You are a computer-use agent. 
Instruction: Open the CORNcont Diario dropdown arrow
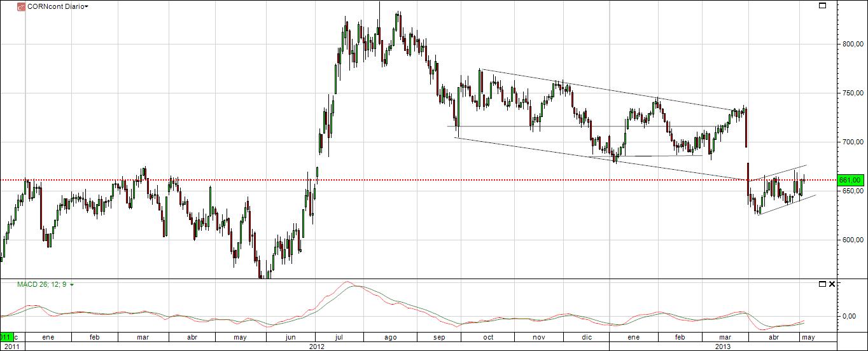[x=87, y=6]
